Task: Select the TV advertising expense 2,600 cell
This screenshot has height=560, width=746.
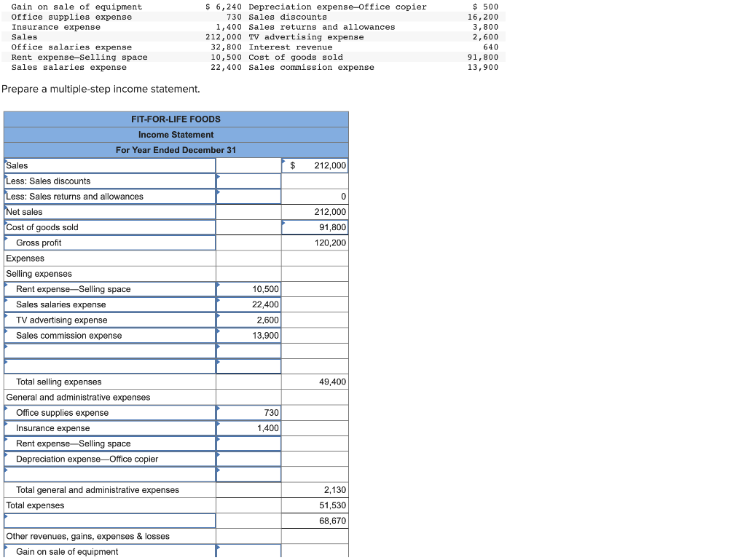Action: point(248,320)
